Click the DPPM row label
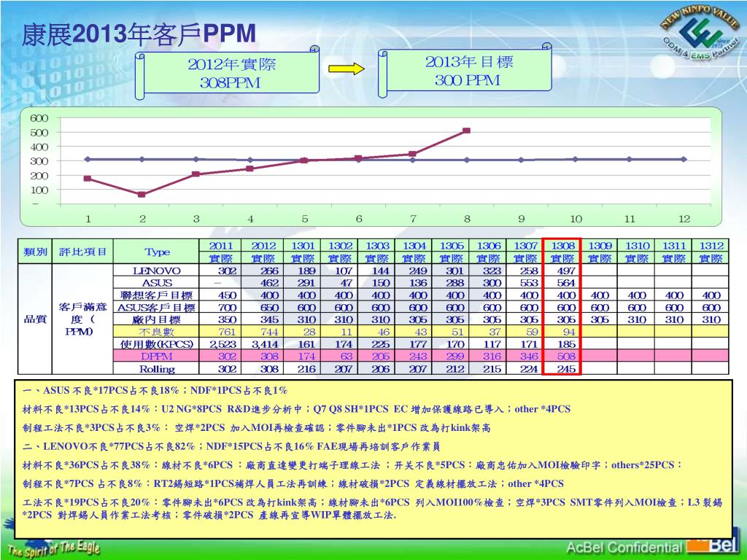Viewport: 747px width, 560px height. (x=156, y=356)
